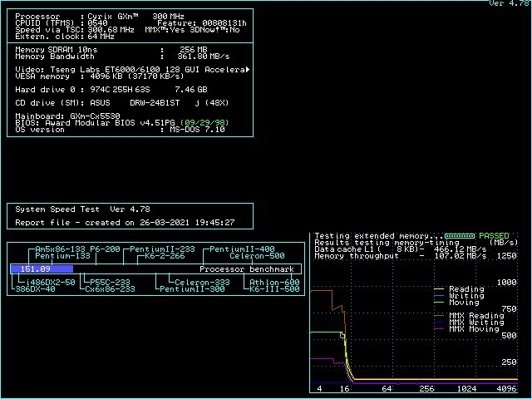Click the Cx6x86-233 reference label

pyautogui.click(x=110, y=289)
